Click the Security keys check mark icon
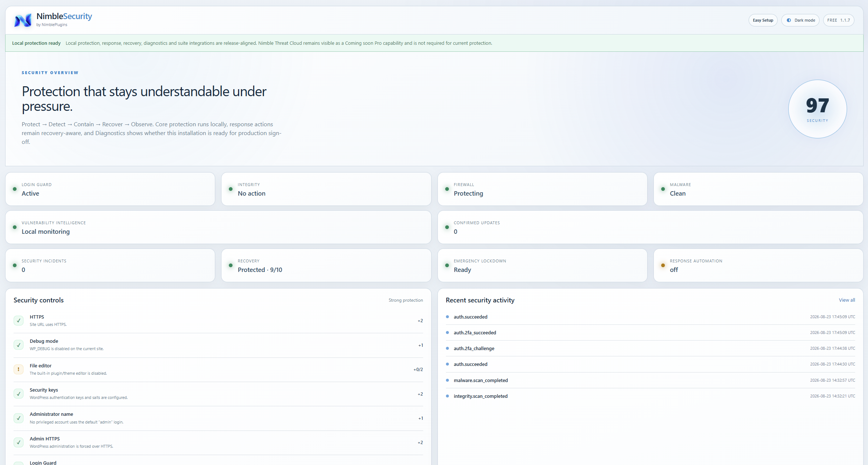 (x=18, y=393)
